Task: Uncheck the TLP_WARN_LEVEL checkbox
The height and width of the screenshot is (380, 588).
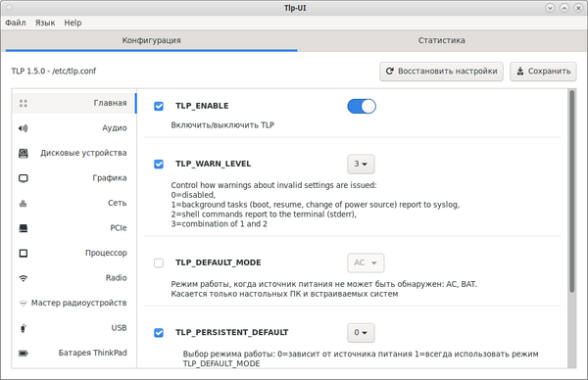Action: (159, 165)
